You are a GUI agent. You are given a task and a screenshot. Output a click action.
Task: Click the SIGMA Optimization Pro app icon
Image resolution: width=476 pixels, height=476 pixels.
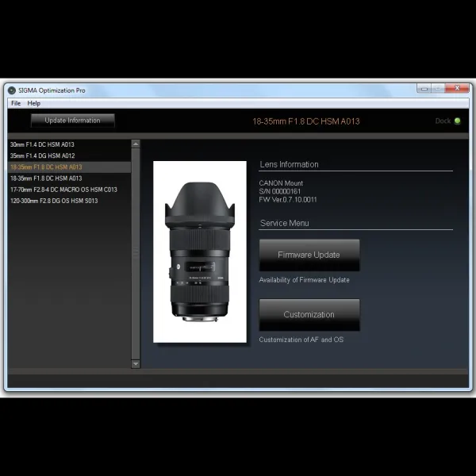click(12, 90)
